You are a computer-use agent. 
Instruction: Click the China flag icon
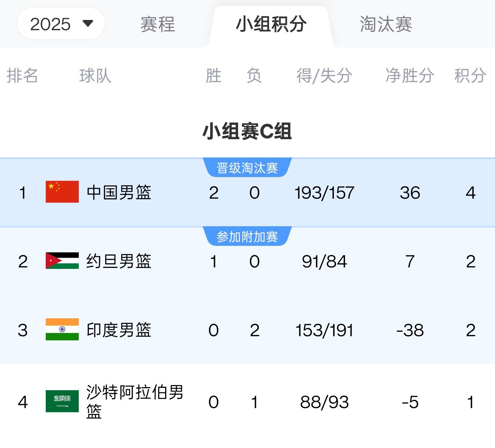(x=62, y=192)
